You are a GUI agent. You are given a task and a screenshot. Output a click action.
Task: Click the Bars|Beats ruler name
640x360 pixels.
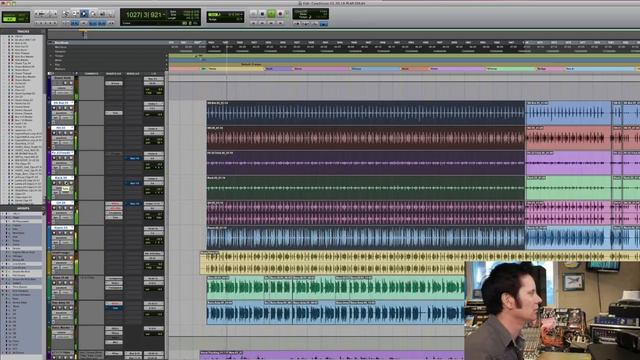pos(62,42)
